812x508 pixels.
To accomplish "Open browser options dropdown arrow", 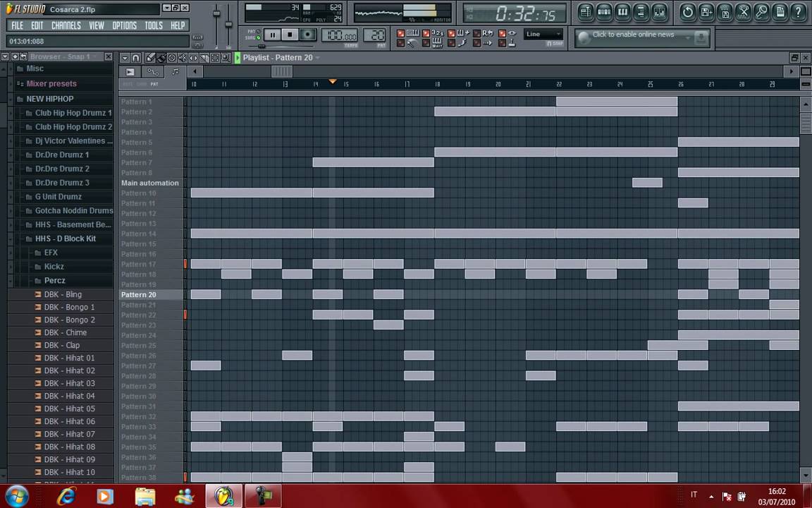I will 5,56.
